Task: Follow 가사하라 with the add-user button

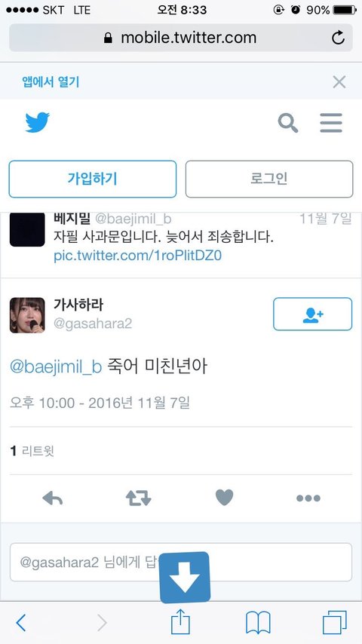Action: (313, 314)
